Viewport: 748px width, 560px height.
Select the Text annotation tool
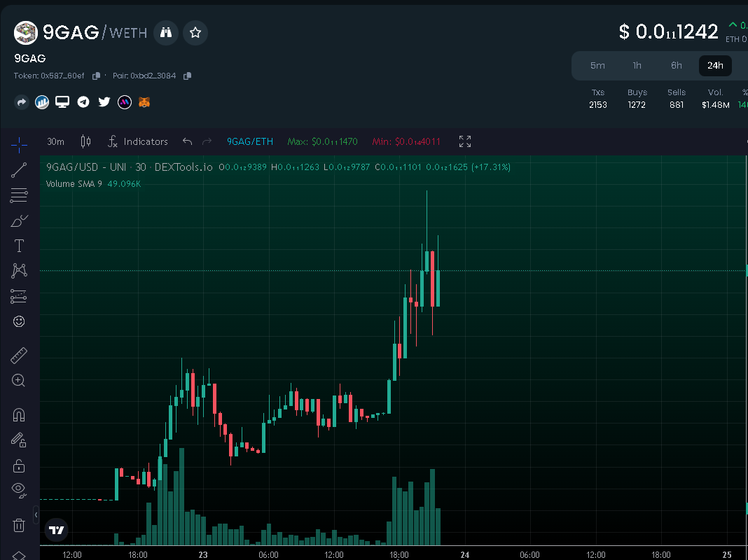click(x=19, y=246)
